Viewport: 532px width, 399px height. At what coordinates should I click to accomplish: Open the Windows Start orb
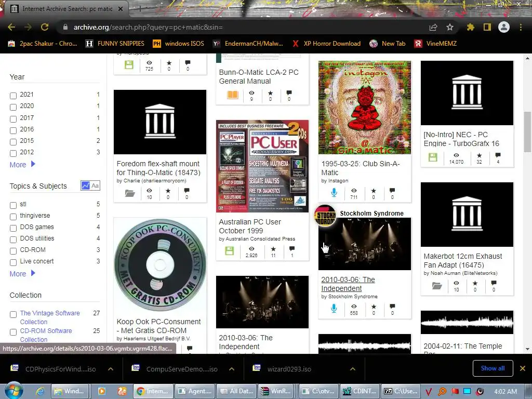pos(14,391)
